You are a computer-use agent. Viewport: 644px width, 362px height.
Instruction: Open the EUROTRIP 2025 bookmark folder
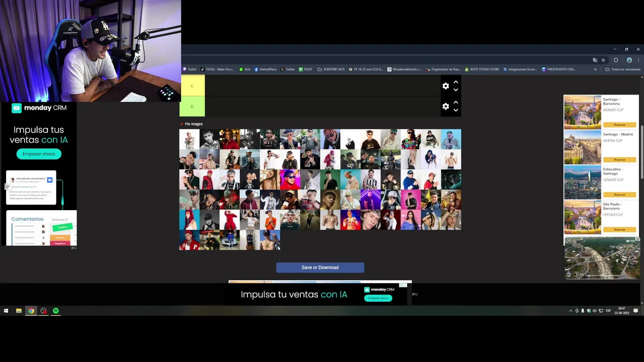click(331, 69)
